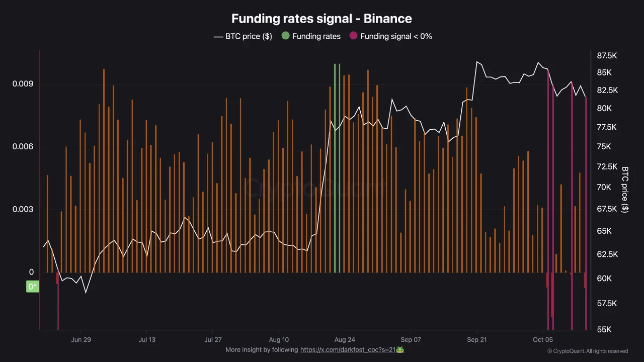Click the 87.5K price axis value
This screenshot has width=644, height=362.
coord(607,55)
